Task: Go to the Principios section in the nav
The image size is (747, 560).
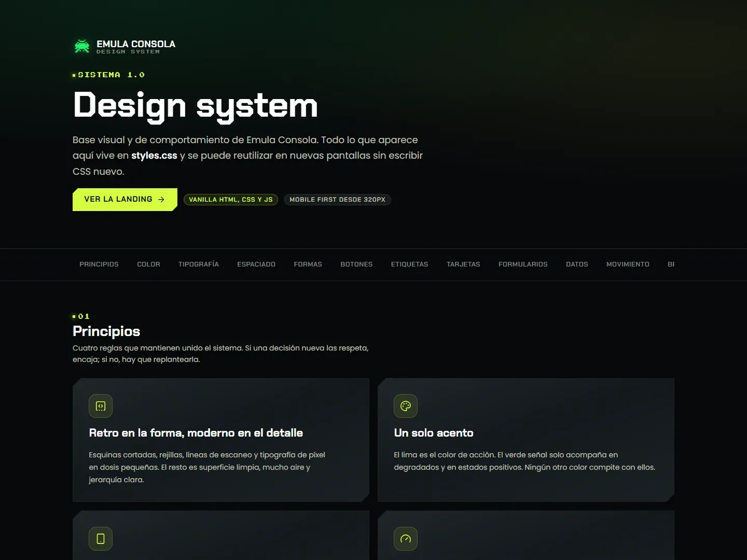Action: point(99,264)
